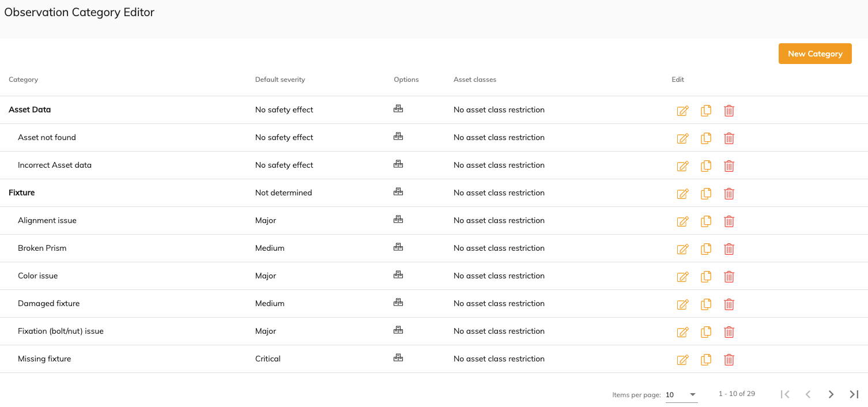This screenshot has height=407, width=868.
Task: Select the Asset Data category name
Action: pyautogui.click(x=30, y=110)
